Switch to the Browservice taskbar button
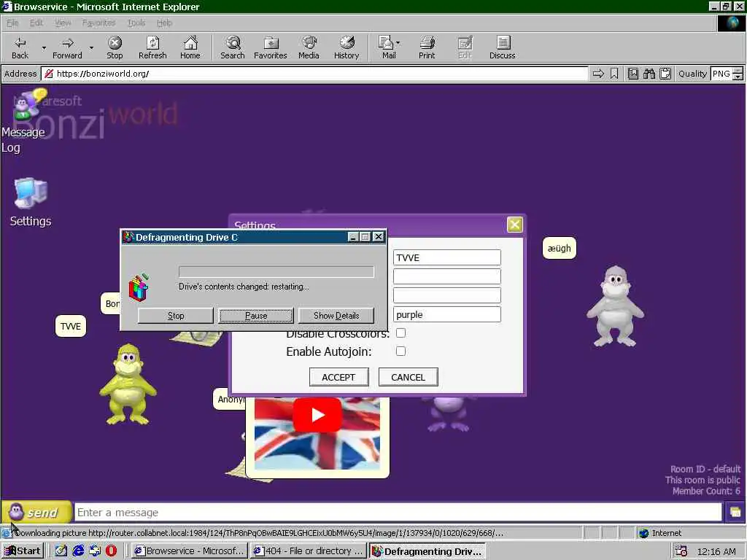The width and height of the screenshot is (747, 560). 189,551
